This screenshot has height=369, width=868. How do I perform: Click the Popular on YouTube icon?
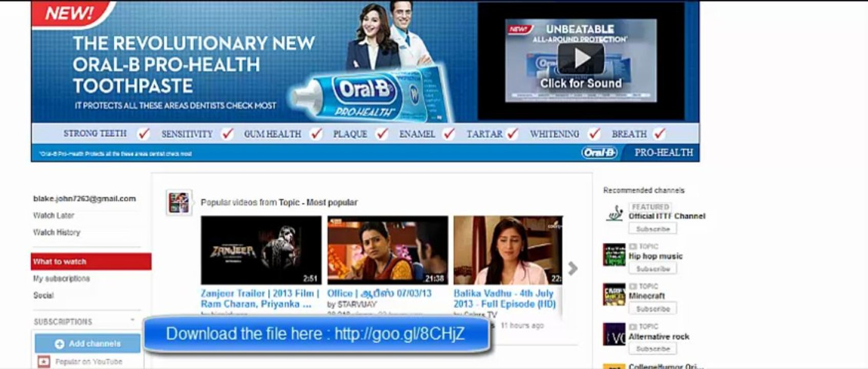coord(44,361)
